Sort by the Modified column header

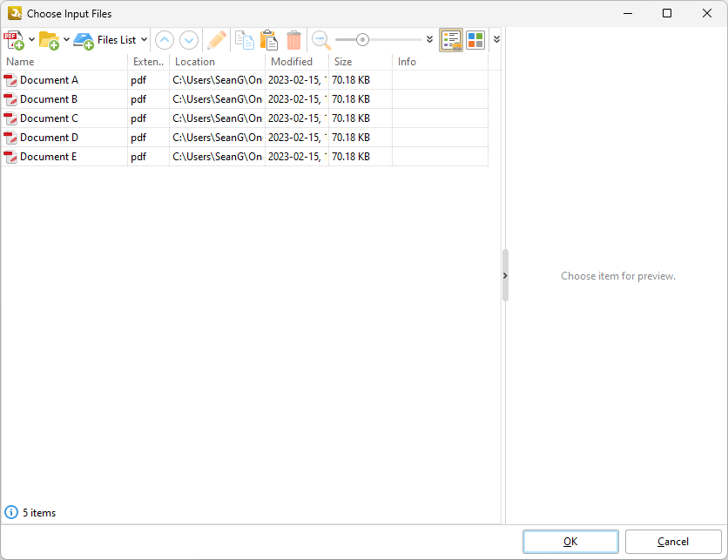[297, 62]
